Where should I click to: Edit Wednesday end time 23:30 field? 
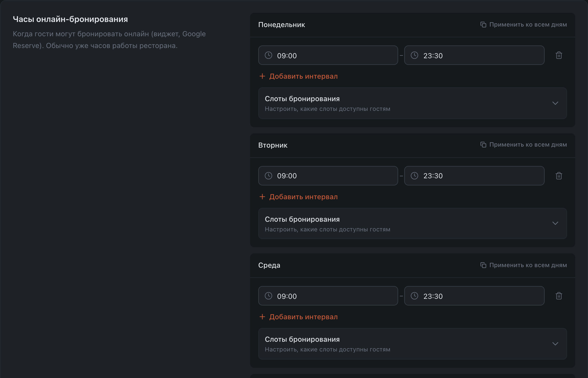(474, 296)
